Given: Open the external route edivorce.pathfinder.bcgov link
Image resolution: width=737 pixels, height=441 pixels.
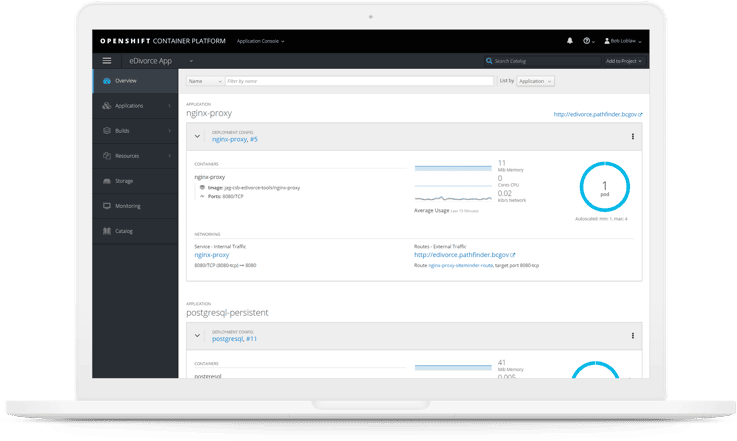Looking at the screenshot, I should click(461, 255).
